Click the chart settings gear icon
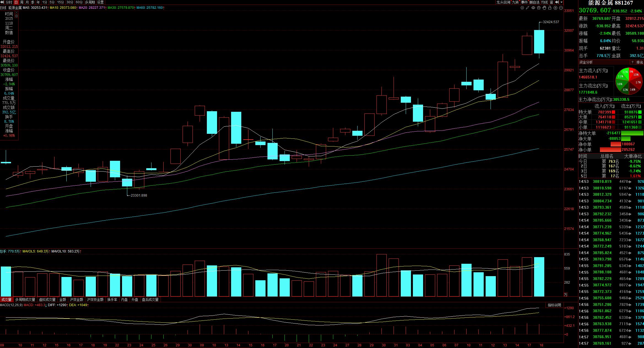The height and width of the screenshot is (348, 644). tap(522, 8)
